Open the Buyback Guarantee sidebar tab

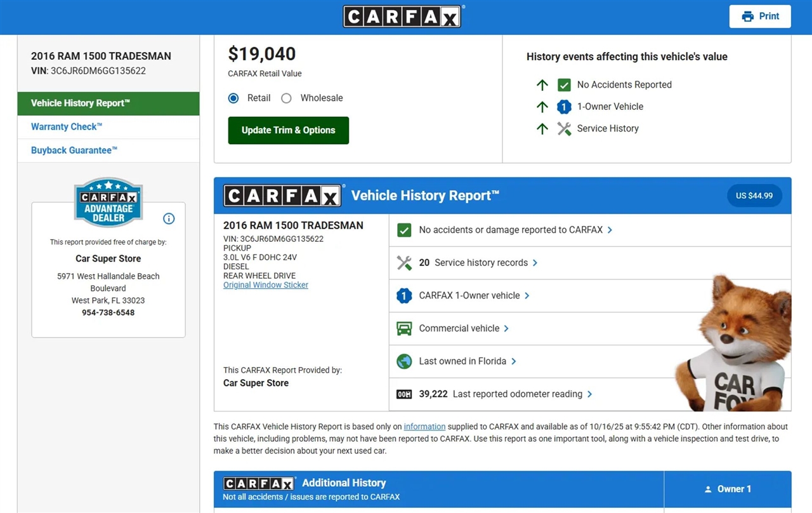[x=74, y=150]
